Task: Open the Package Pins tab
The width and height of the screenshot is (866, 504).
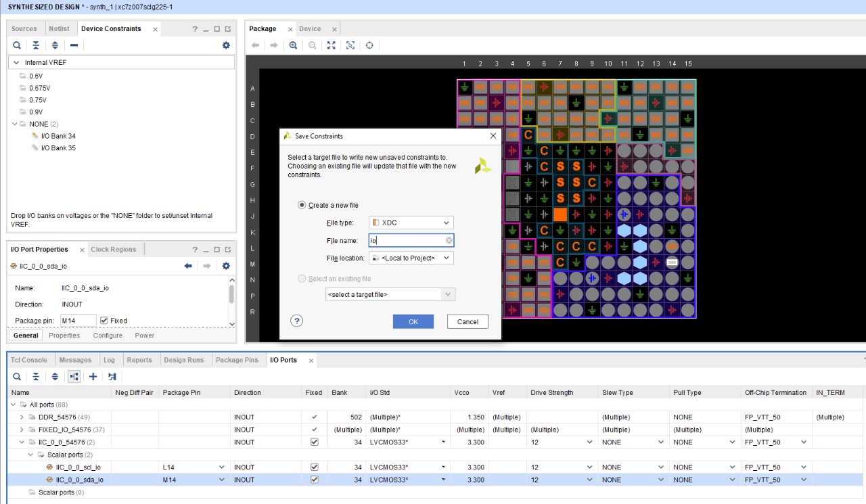Action: (237, 360)
